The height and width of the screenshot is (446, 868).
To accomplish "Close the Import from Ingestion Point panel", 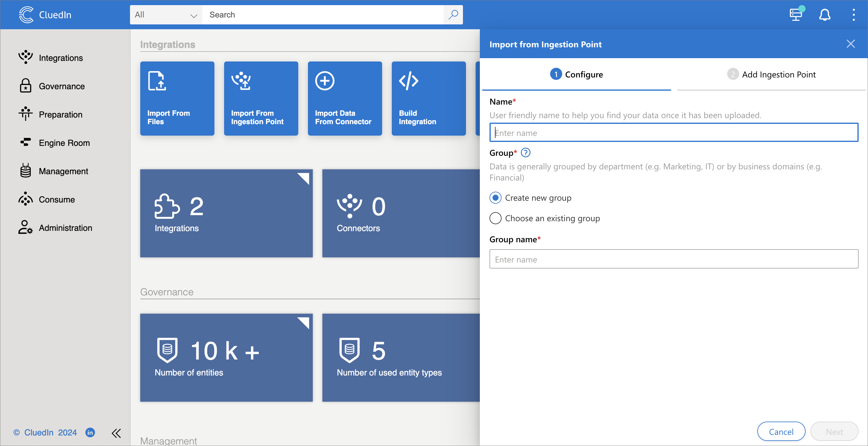I will coord(851,44).
